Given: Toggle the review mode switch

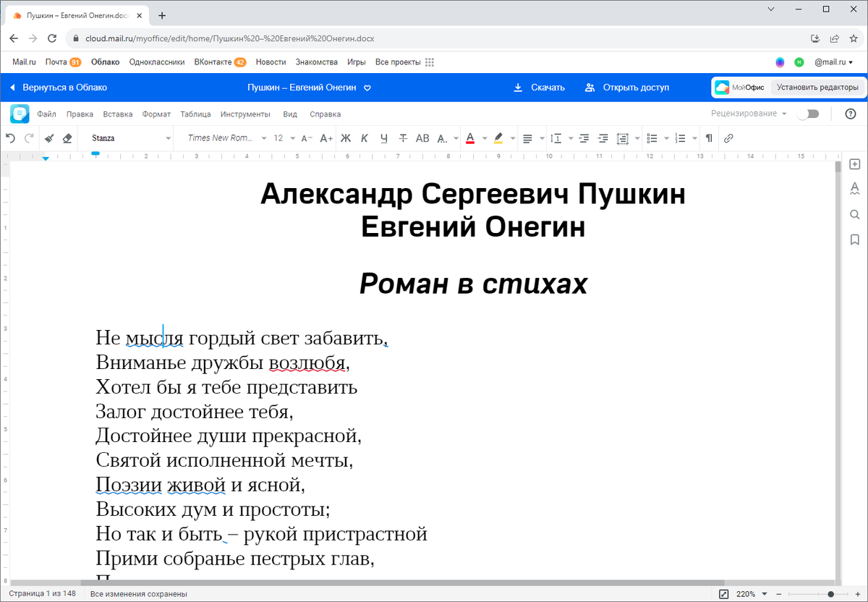Looking at the screenshot, I should [x=807, y=114].
